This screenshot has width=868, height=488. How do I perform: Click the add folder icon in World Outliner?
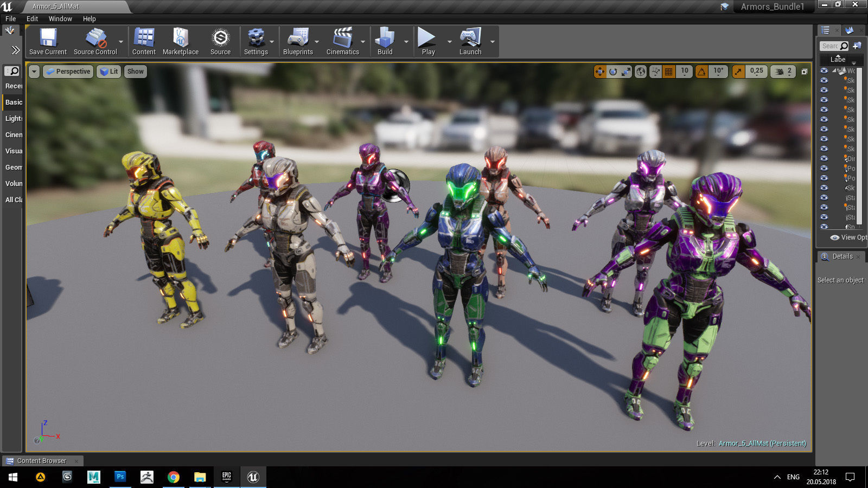tap(857, 46)
